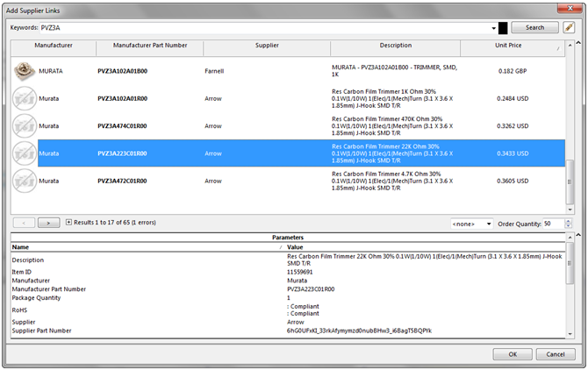
Task: Sort by the Description column header
Action: [x=395, y=46]
